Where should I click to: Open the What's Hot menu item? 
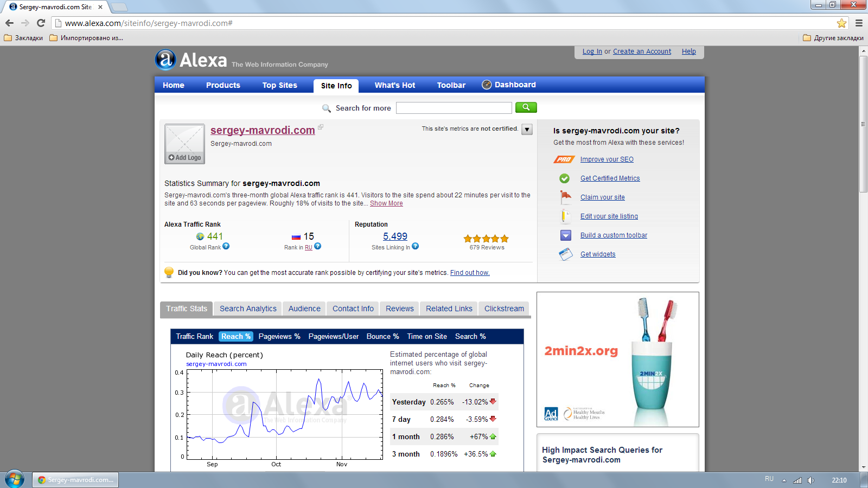click(395, 85)
